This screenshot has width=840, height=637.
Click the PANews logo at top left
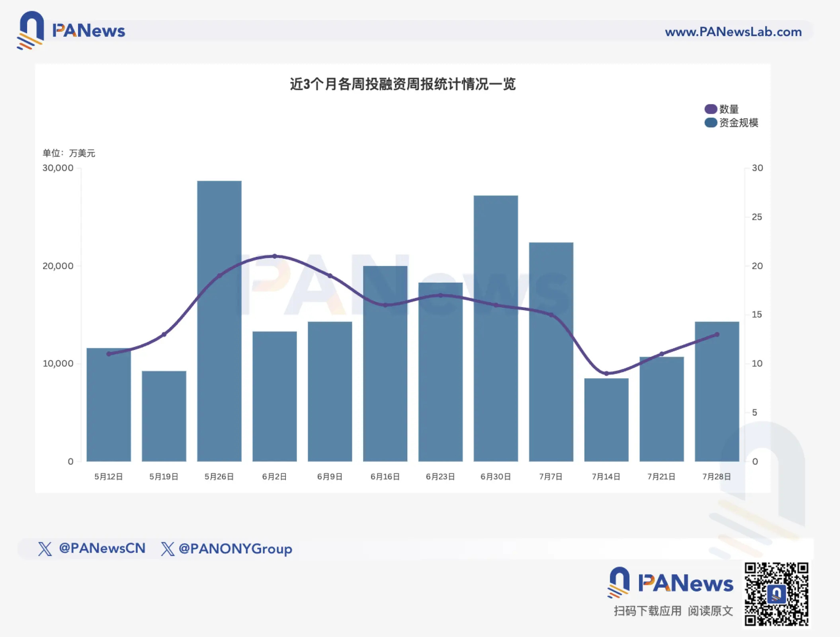point(72,30)
